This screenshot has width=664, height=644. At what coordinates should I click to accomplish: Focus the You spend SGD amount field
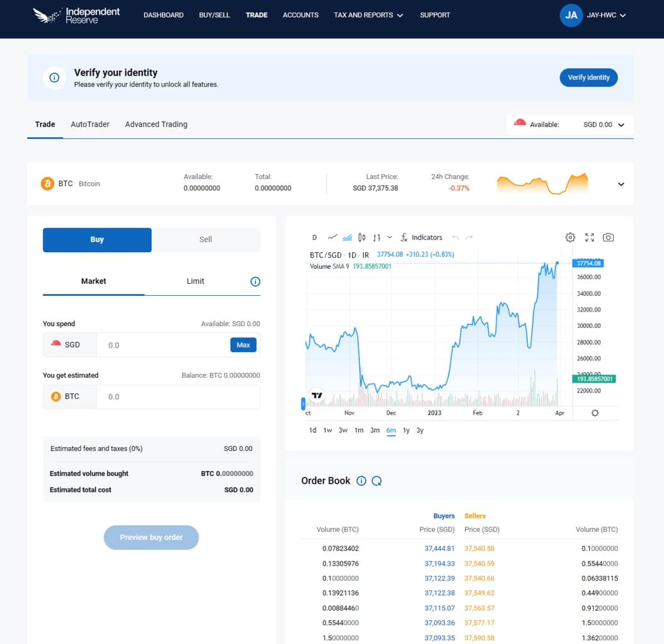pyautogui.click(x=163, y=345)
